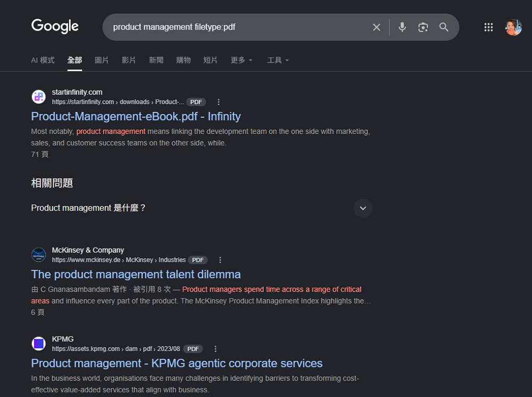
Task: Click the 'KPMG' site name
Action: click(x=63, y=339)
